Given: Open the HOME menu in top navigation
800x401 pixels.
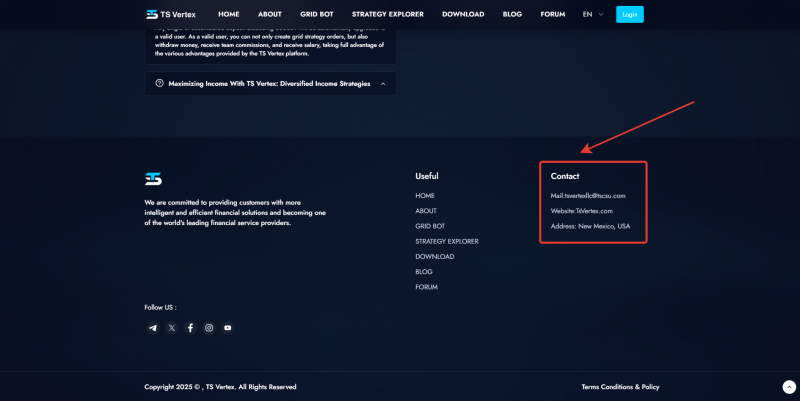Looking at the screenshot, I should [229, 14].
